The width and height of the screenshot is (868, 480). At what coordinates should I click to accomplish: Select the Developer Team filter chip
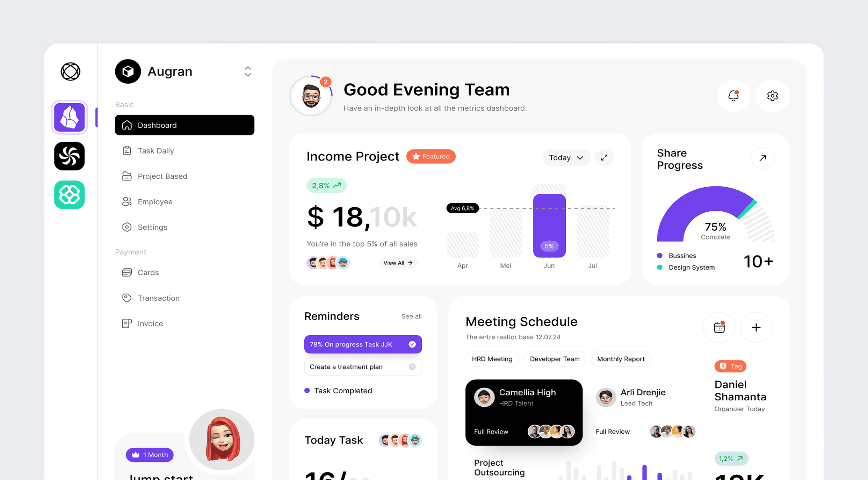[555, 359]
